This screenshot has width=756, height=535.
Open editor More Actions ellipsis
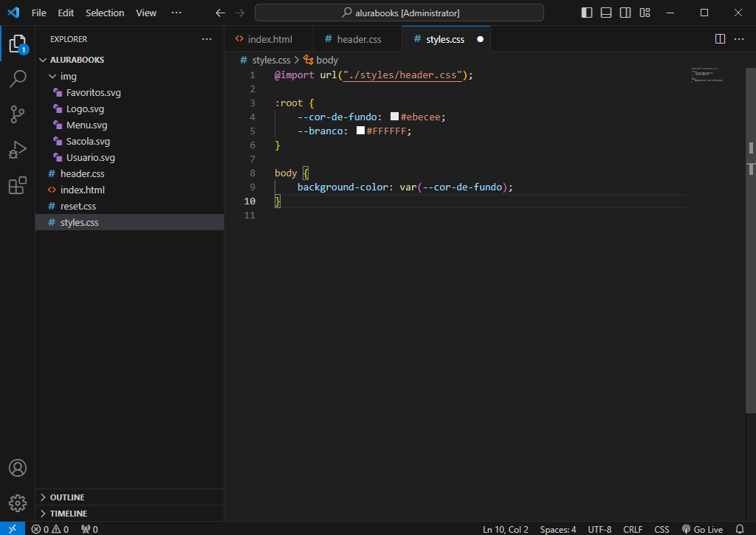738,39
